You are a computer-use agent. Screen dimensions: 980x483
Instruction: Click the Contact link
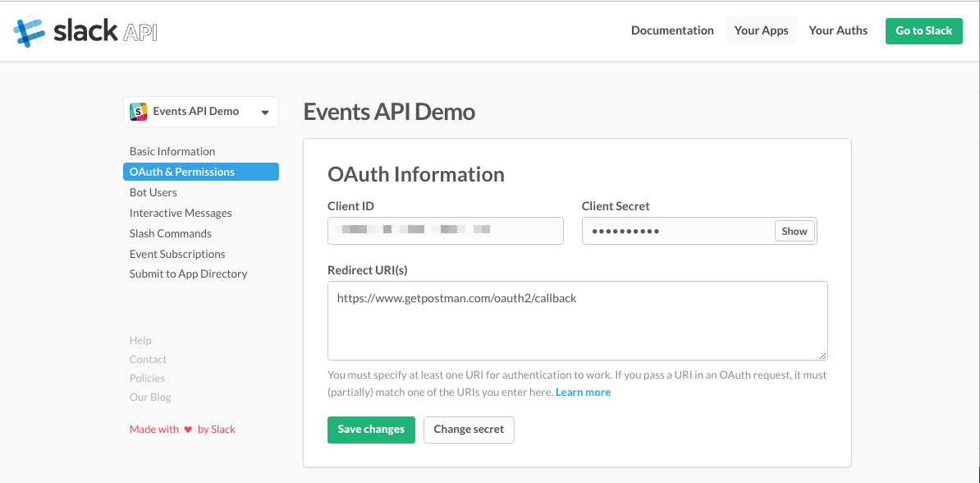[148, 359]
